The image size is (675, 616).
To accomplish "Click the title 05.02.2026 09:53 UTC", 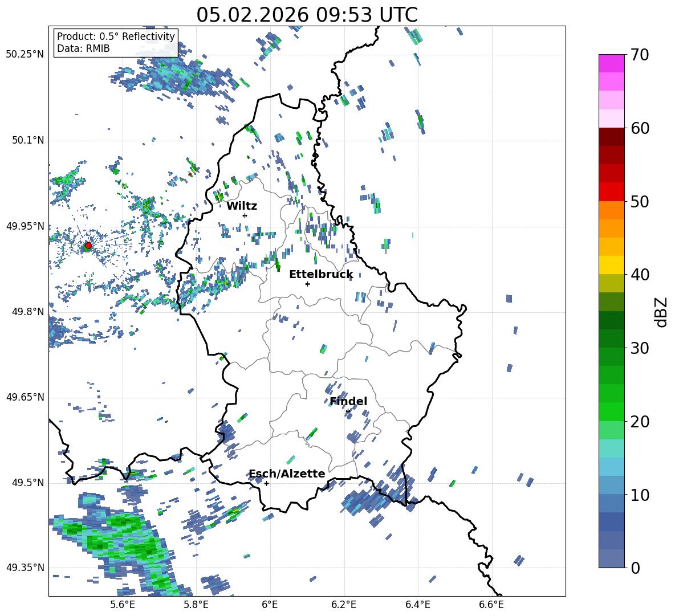I will [307, 15].
